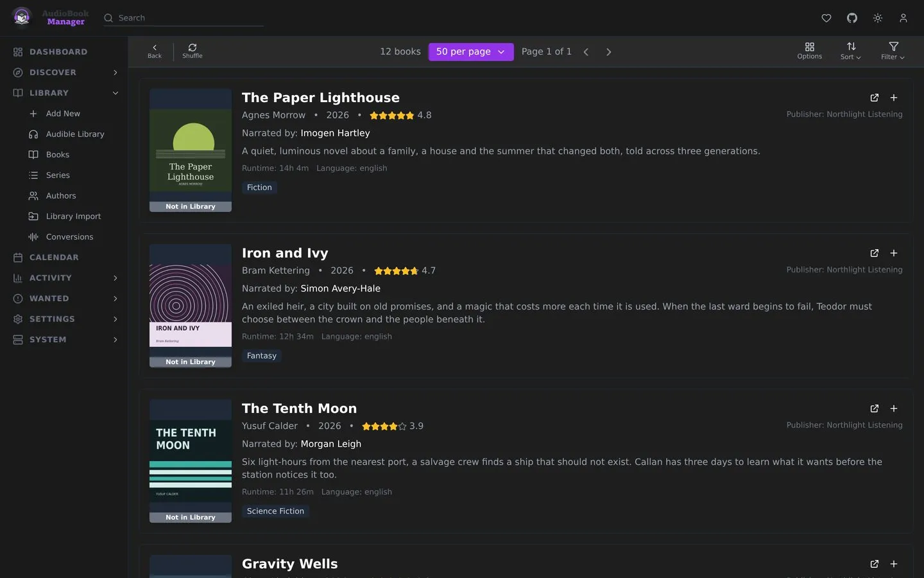Open the Sort dropdown
This screenshot has height=578, width=924.
pyautogui.click(x=851, y=51)
